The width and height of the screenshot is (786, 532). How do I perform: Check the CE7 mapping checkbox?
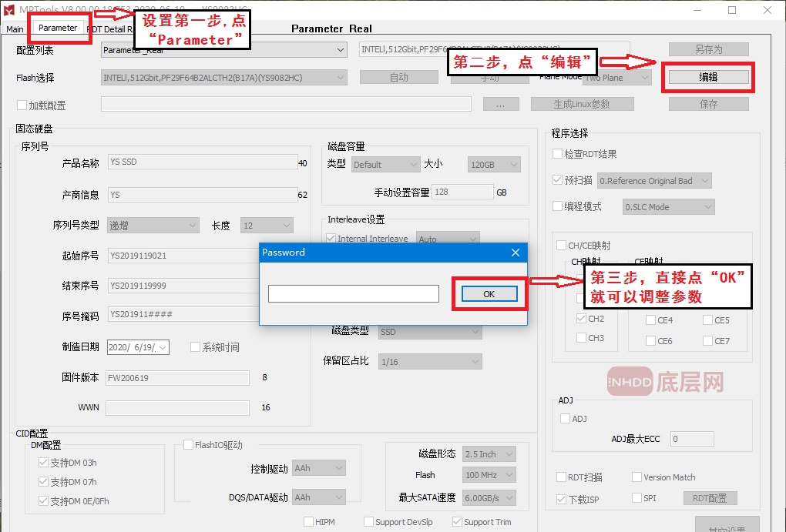pyautogui.click(x=707, y=341)
